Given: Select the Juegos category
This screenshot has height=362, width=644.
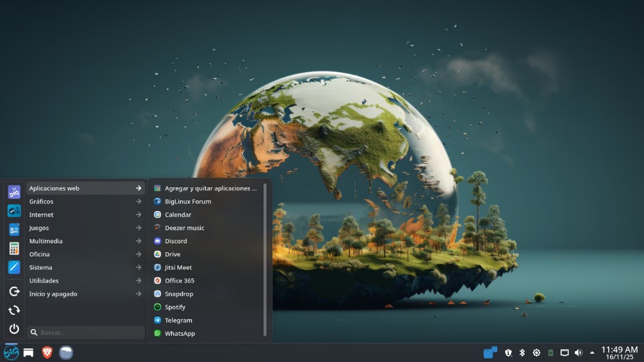Looking at the screenshot, I should pos(86,228).
